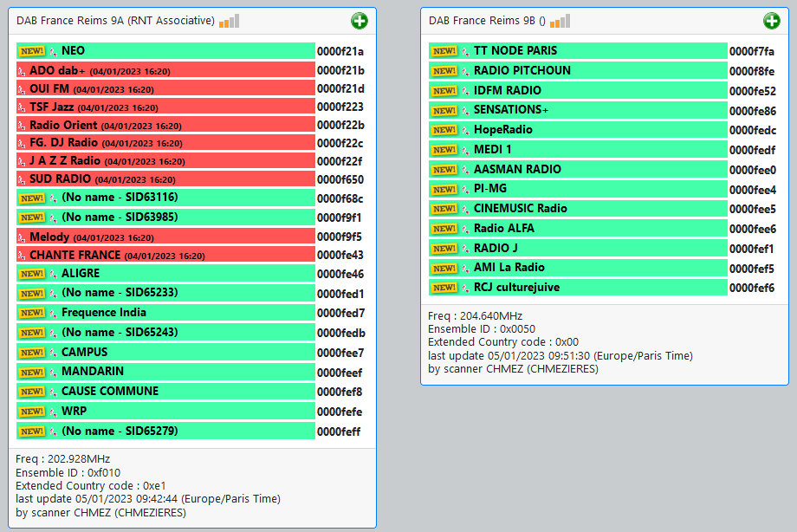The height and width of the screenshot is (532, 797).
Task: Click the NEW! badge next to WRP
Action: click(x=32, y=412)
